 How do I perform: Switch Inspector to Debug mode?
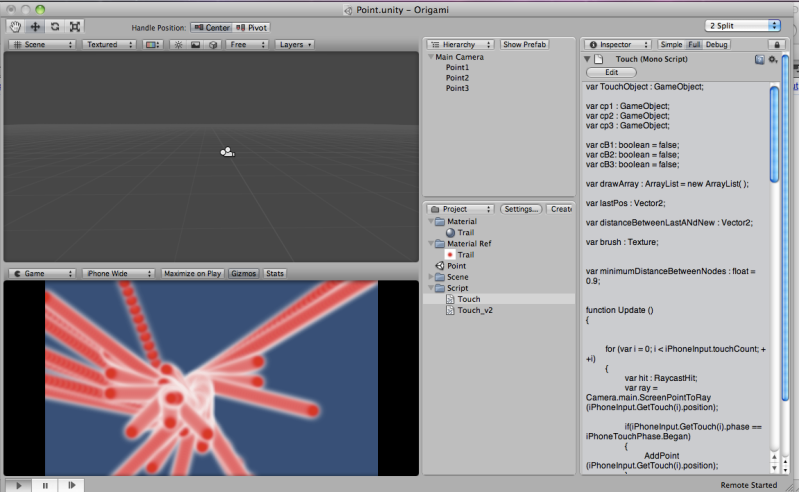pyautogui.click(x=717, y=45)
